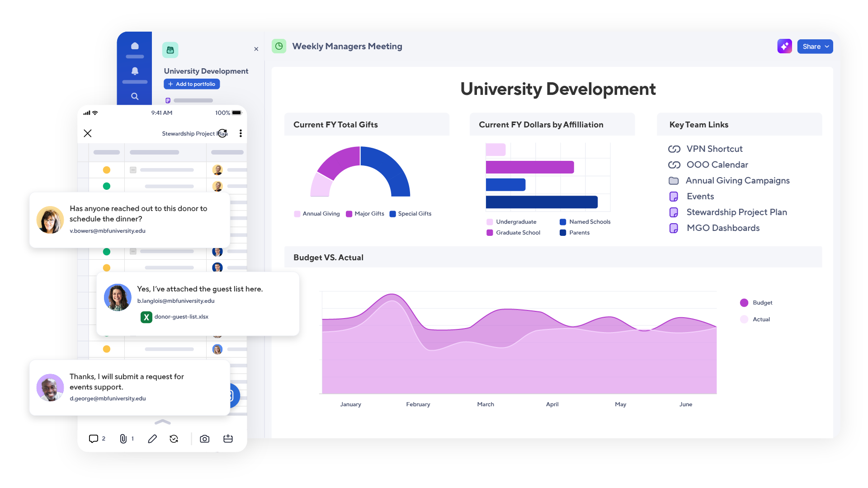868x488 pixels.
Task: Click d.george profile photo in comment
Action: pos(50,388)
